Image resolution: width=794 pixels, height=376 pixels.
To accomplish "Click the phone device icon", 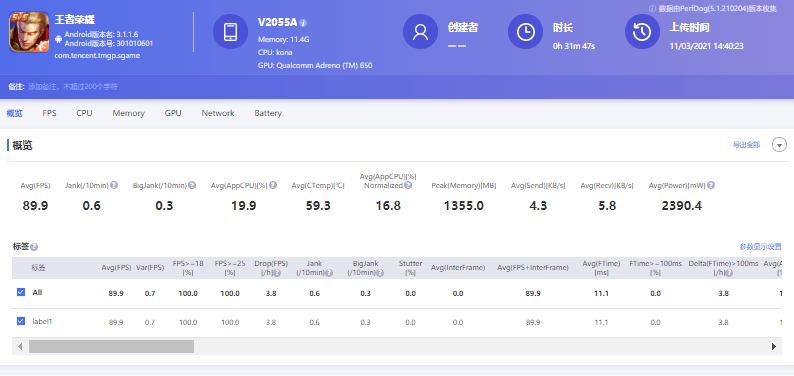I will point(230,32).
